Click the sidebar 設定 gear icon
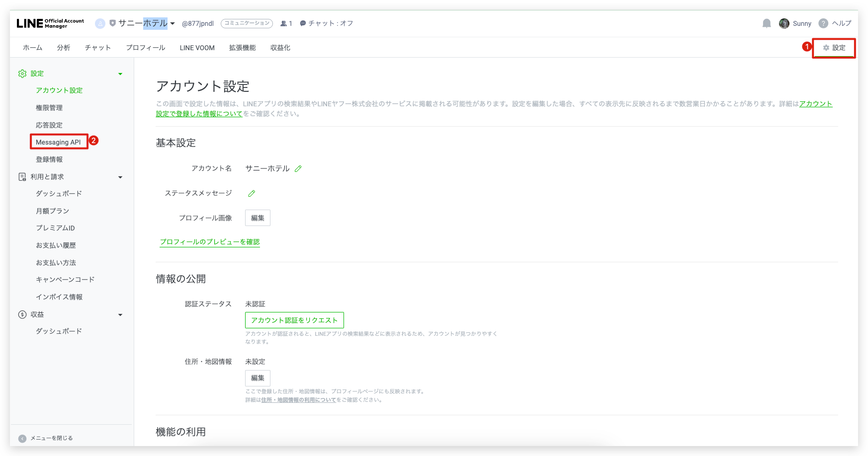The width and height of the screenshot is (868, 456). click(x=22, y=74)
